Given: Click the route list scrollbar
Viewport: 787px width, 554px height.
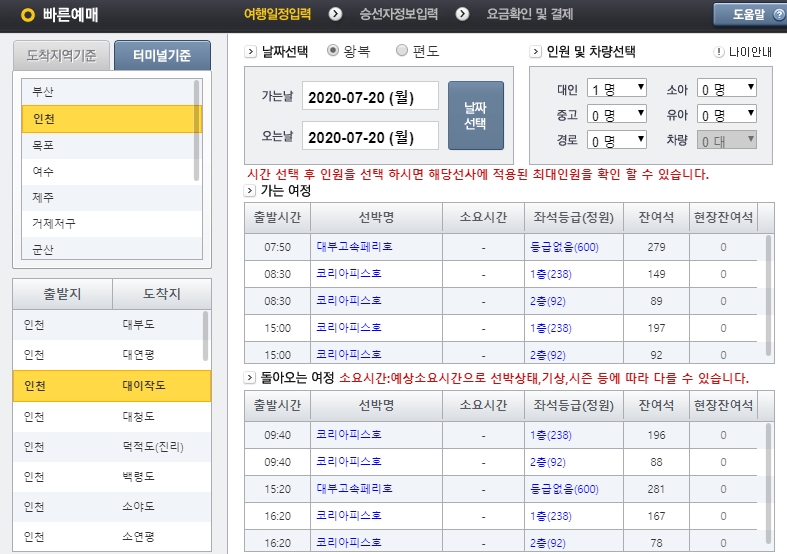Looking at the screenshot, I should pos(206,336).
